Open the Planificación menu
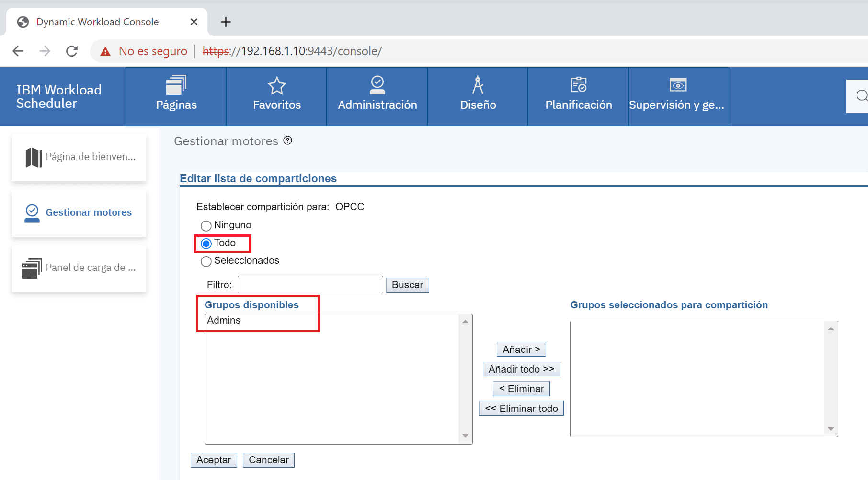 [578, 96]
